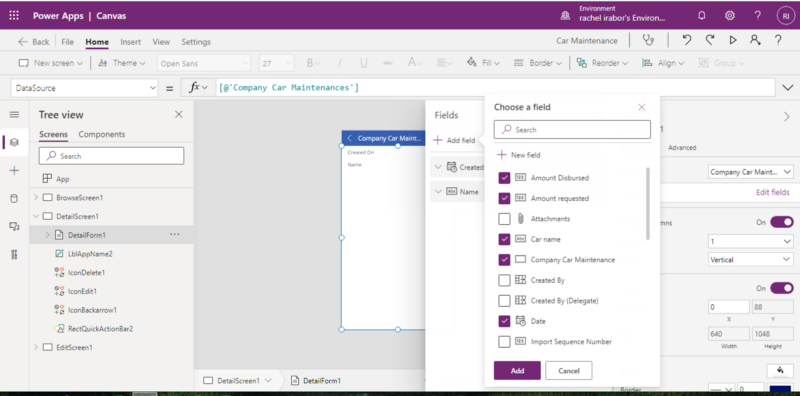This screenshot has width=800, height=396.
Task: Click the help icon beside Share
Action: pyautogui.click(x=778, y=40)
